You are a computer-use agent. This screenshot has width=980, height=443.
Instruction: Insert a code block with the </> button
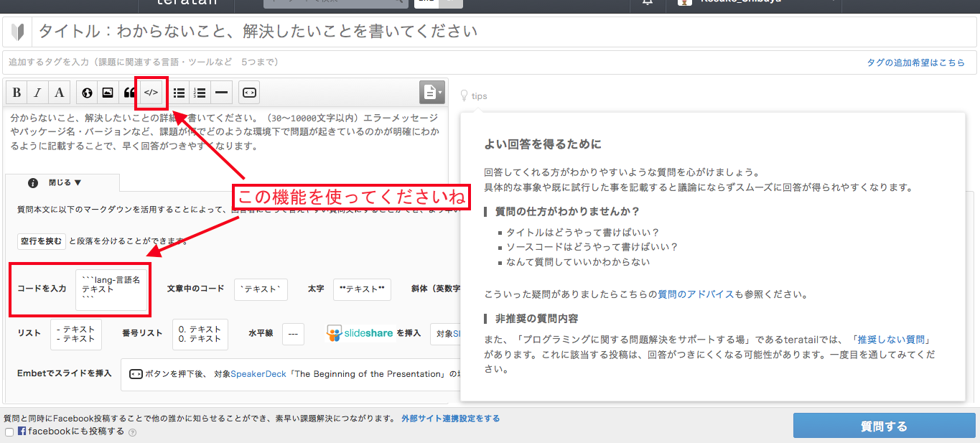point(151,93)
